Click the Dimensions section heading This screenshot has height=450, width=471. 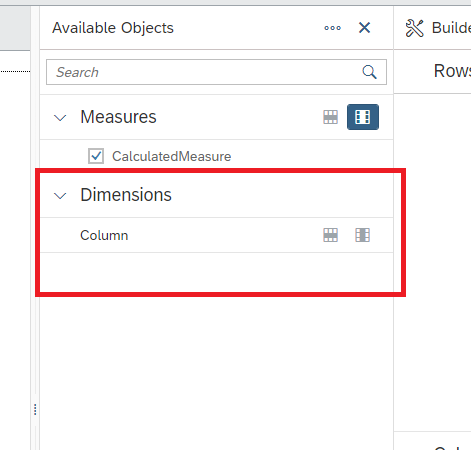126,195
